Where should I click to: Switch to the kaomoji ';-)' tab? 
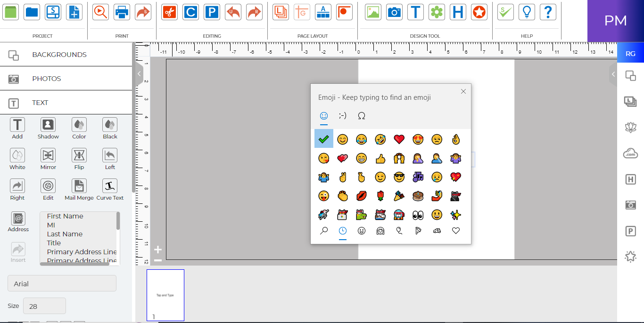[343, 116]
